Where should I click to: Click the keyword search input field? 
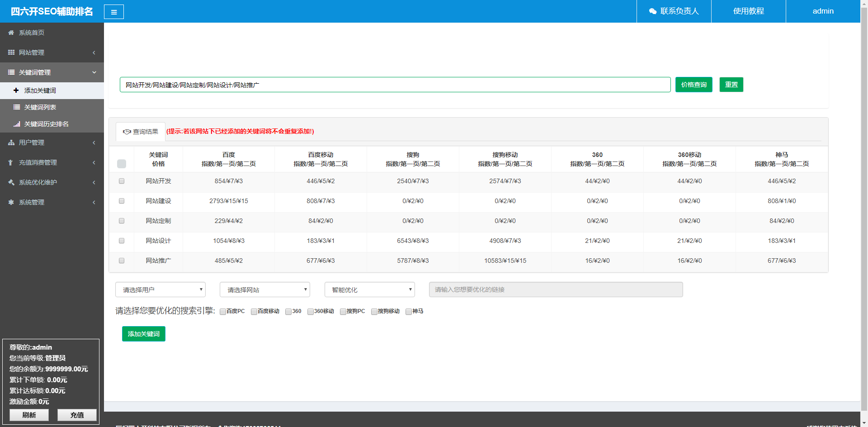[395, 85]
